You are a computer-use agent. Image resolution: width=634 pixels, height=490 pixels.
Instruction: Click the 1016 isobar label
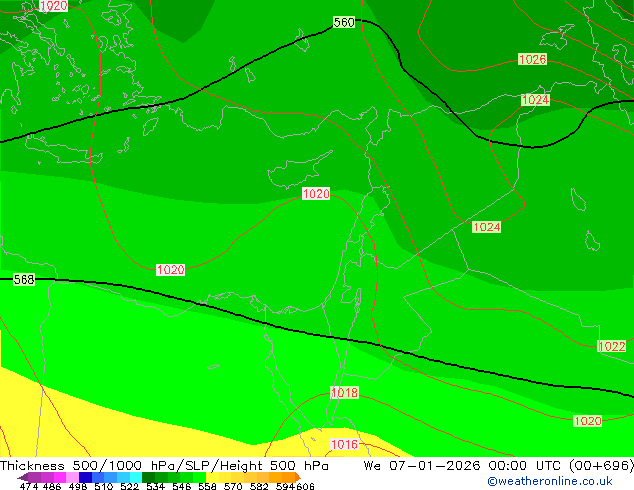click(344, 444)
